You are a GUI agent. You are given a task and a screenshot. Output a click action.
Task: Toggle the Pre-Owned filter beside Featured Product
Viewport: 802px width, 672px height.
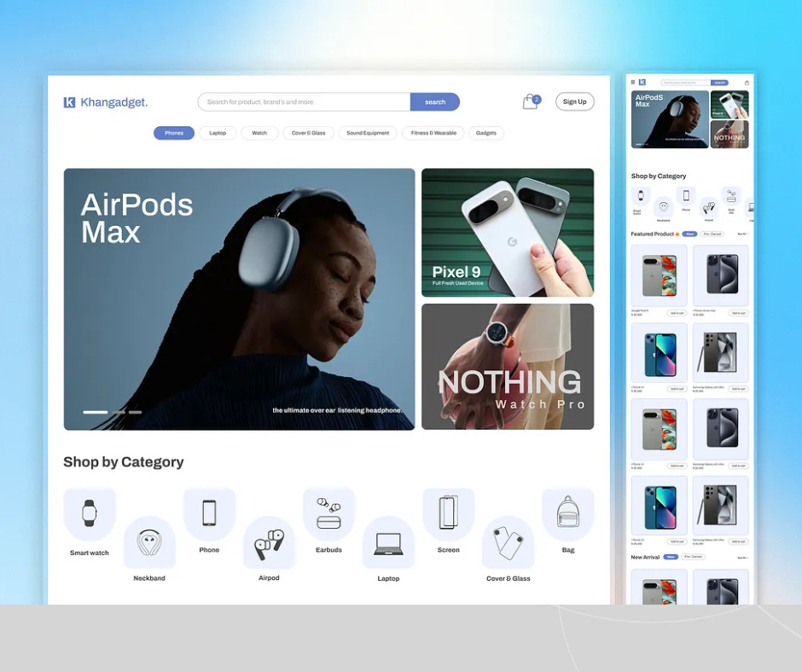tap(712, 234)
